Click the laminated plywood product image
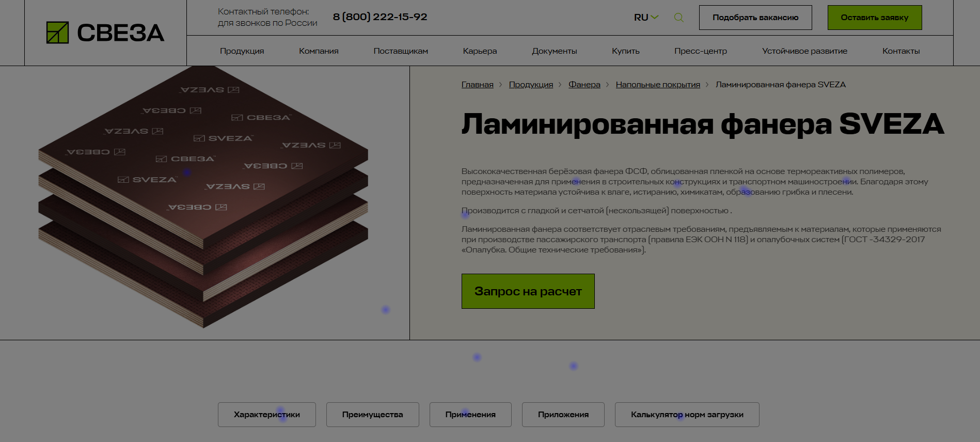This screenshot has width=980, height=442. [203, 197]
